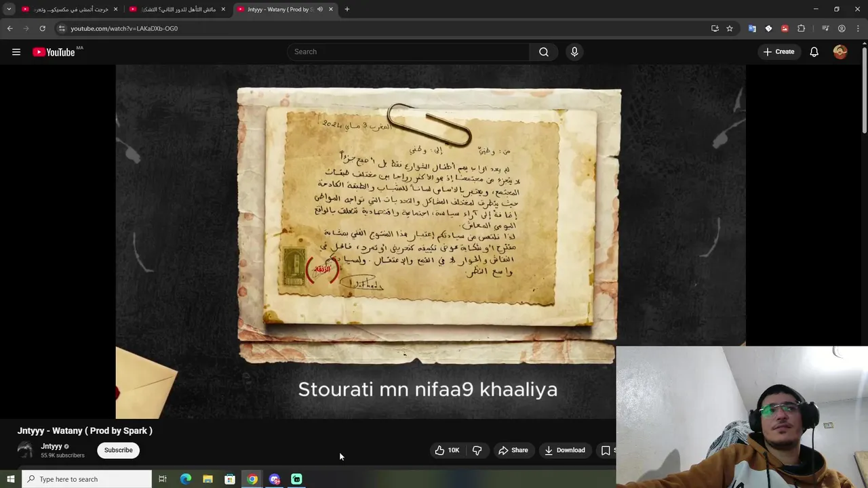Focus the YouTube search field
This screenshot has width=868, height=488.
pos(410,52)
